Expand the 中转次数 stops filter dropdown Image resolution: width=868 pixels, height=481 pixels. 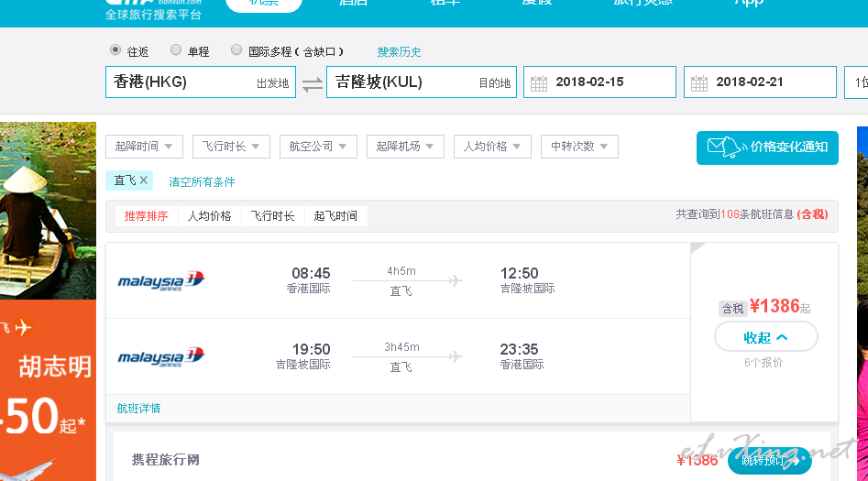click(579, 147)
